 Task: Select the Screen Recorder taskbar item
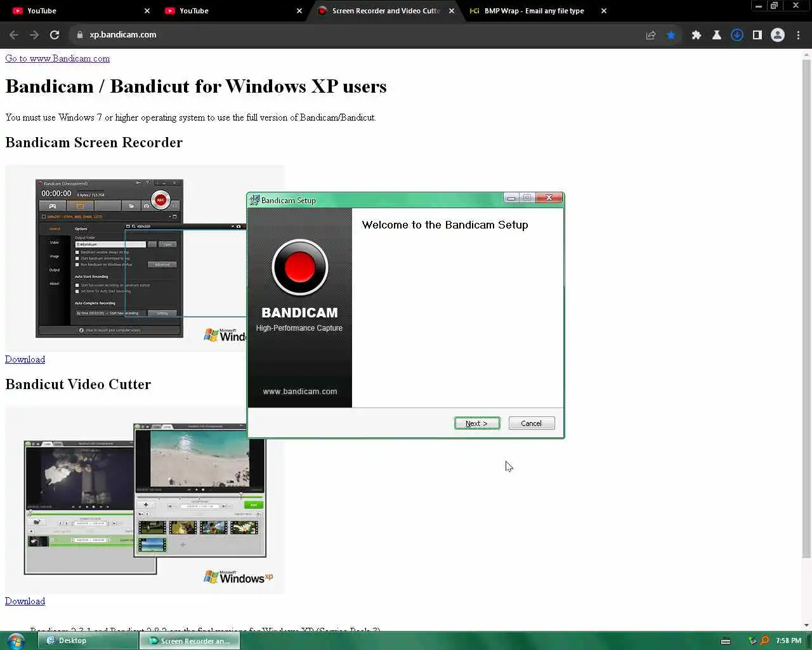pos(190,640)
